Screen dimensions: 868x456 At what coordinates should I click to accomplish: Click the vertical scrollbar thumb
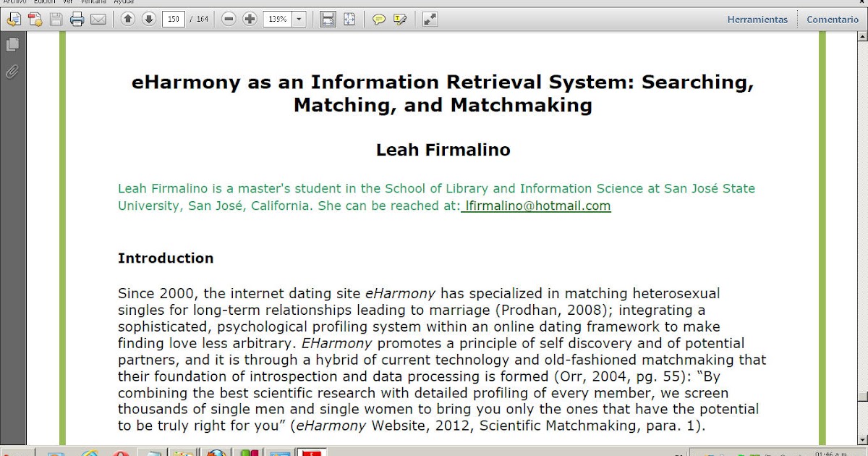point(861,396)
